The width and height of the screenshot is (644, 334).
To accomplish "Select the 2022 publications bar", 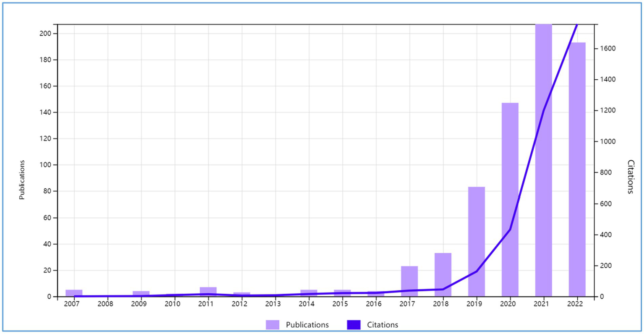I will tap(577, 176).
